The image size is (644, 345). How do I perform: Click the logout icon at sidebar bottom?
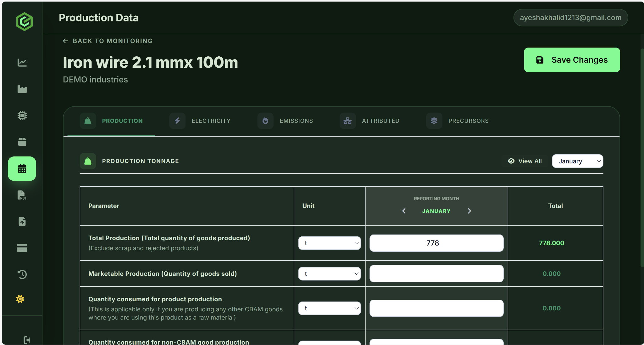pos(27,340)
